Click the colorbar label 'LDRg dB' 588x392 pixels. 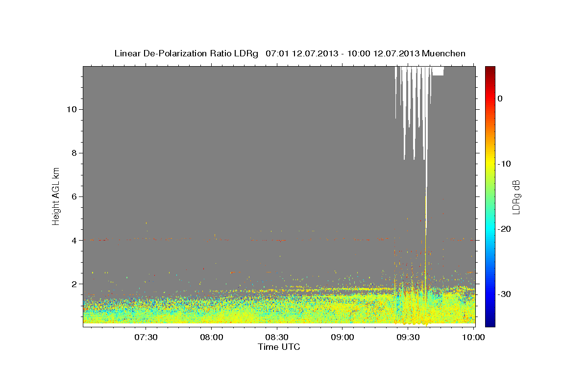tap(516, 197)
